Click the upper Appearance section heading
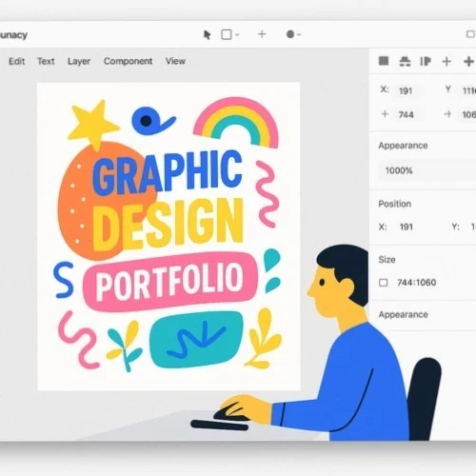Screen dimensions: 476x476 point(403,146)
